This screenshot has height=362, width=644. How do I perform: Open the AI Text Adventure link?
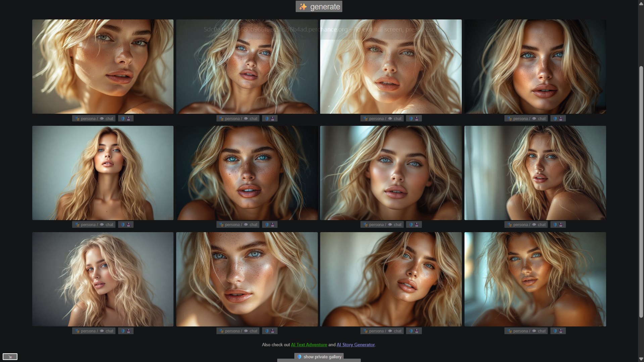point(309,345)
